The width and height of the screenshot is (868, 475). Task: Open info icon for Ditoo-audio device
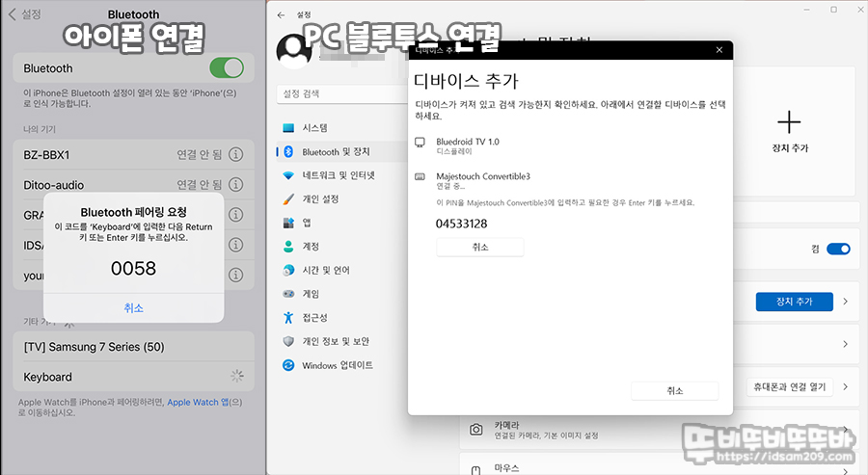(236, 184)
